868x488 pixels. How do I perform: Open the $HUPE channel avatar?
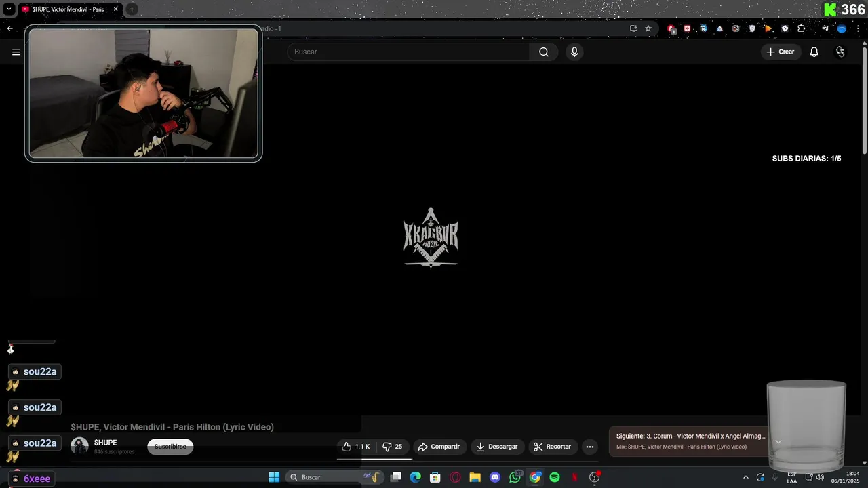point(80,446)
